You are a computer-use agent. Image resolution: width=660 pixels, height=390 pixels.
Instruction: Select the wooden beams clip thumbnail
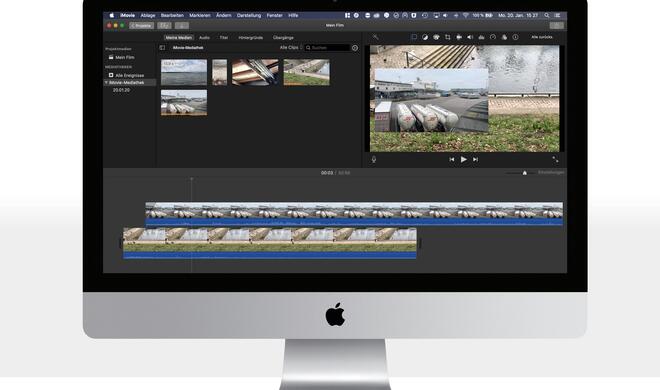click(x=255, y=72)
